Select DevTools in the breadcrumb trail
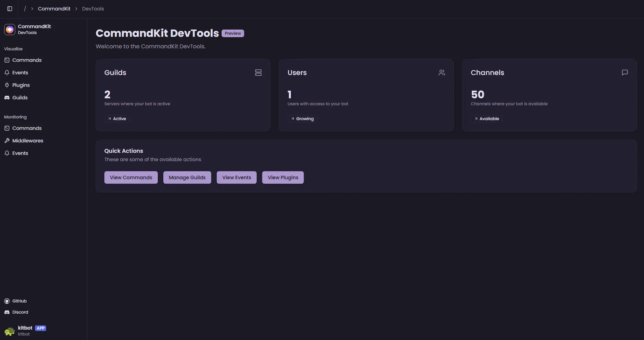This screenshot has height=340, width=644. (x=93, y=8)
